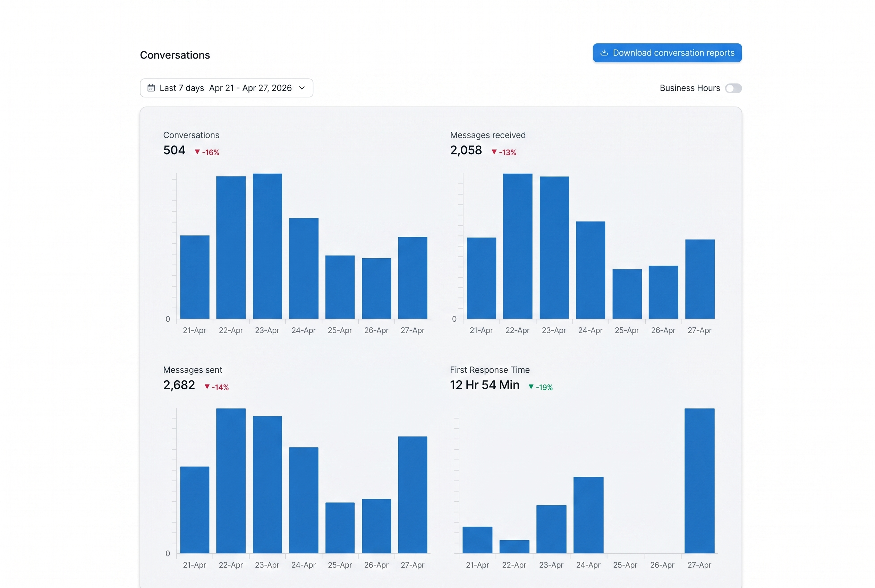Click the Conversations page heading
This screenshot has height=588, width=875.
(175, 55)
